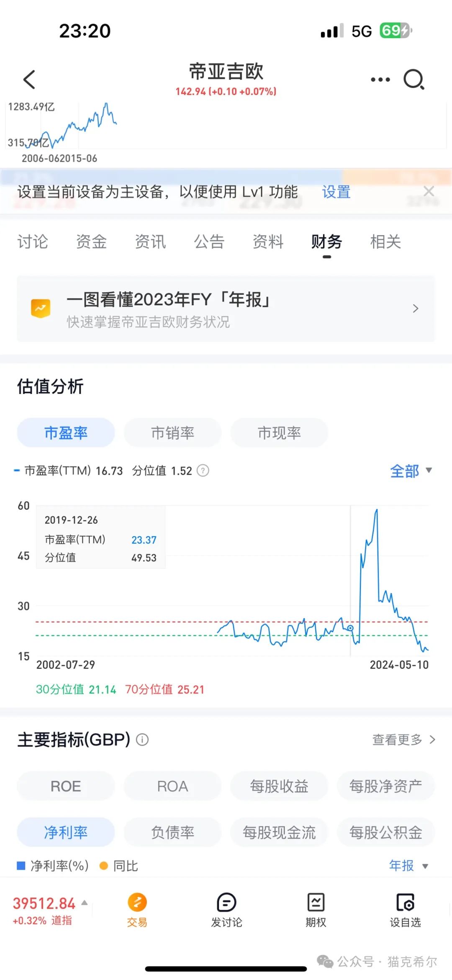Dismiss the main device banner
This screenshot has width=452, height=980.
[x=429, y=191]
